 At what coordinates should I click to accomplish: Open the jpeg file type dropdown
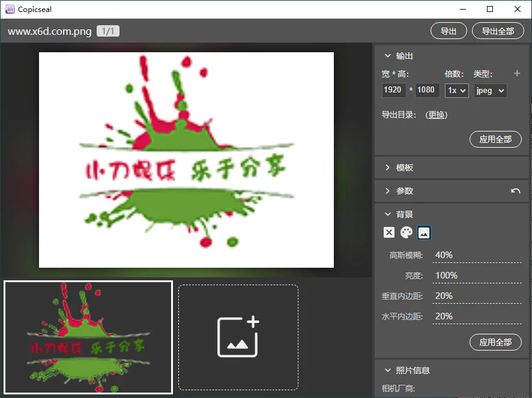point(490,90)
